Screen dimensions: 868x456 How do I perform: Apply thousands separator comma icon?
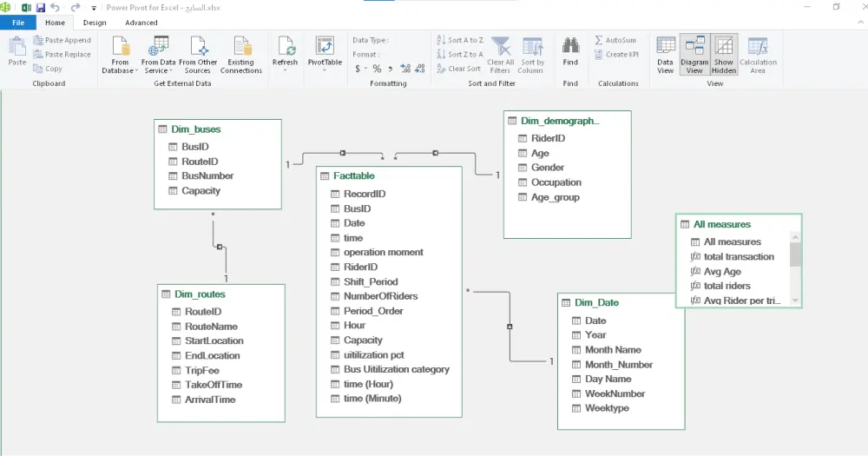pos(391,69)
